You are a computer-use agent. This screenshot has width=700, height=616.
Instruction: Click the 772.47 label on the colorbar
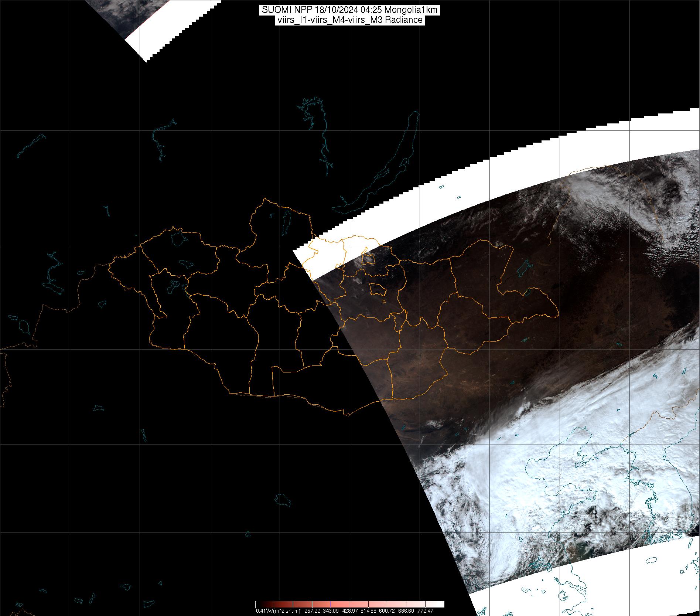point(425,611)
